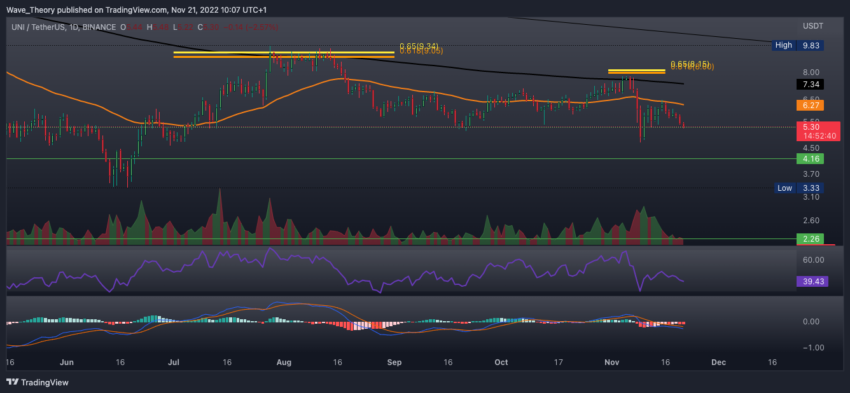The image size is (850, 393).
Task: Select the black 7.34 moving average label
Action: (x=810, y=84)
